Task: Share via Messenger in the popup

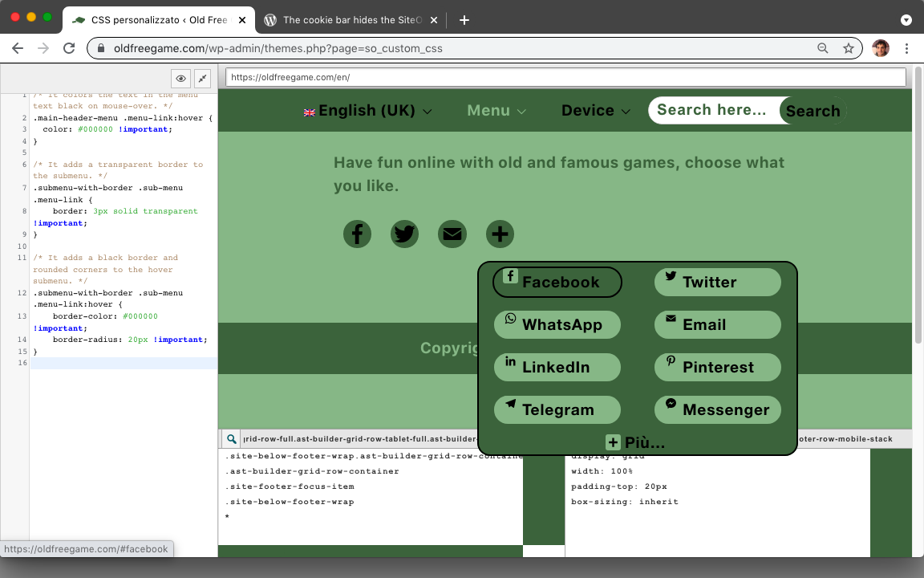Action: [x=718, y=409]
